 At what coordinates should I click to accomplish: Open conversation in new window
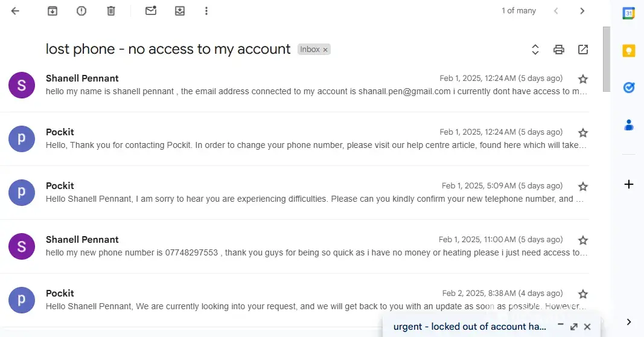click(x=583, y=50)
